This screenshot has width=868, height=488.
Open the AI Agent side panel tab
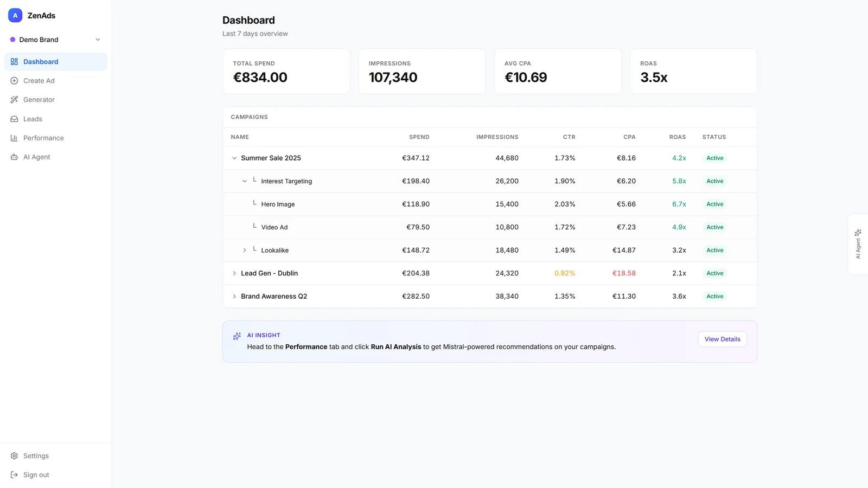click(x=858, y=244)
